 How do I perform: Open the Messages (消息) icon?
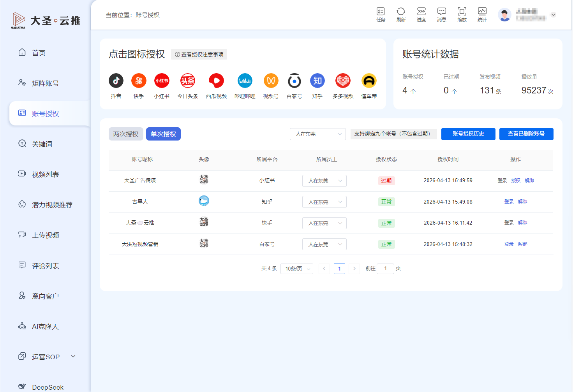441,14
